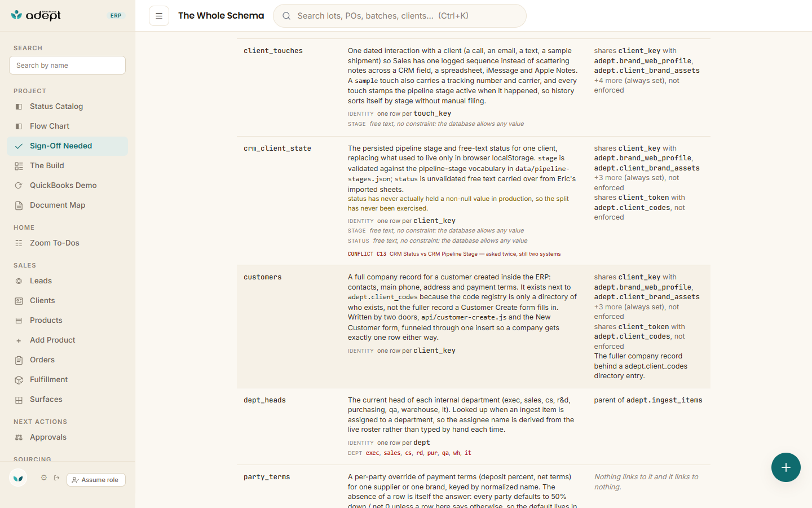812x508 pixels.
Task: Click the CONFLICT C13 label
Action: 367,254
